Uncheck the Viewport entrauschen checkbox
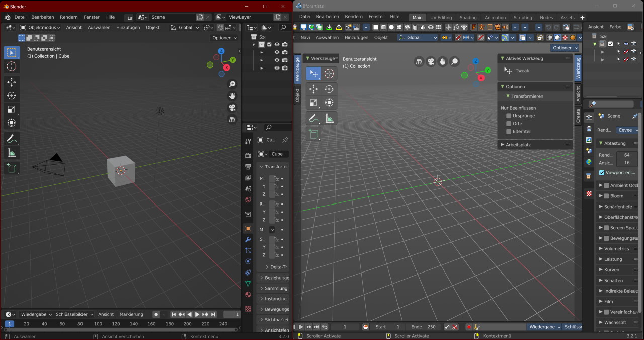This screenshot has width=644, height=340. (x=602, y=172)
